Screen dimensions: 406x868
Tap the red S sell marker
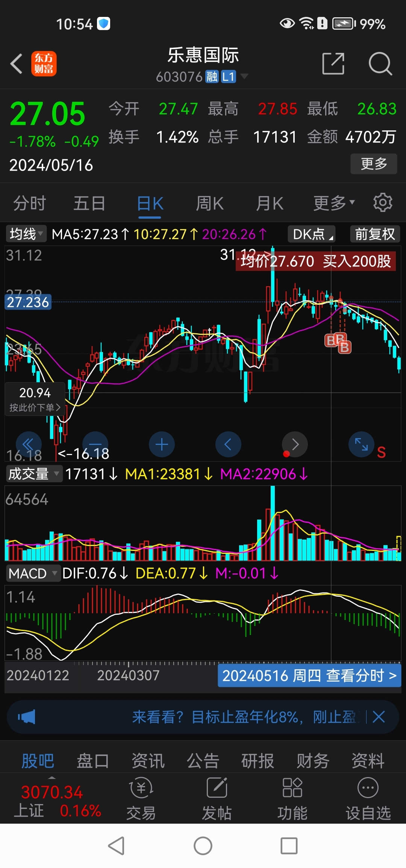tap(381, 452)
